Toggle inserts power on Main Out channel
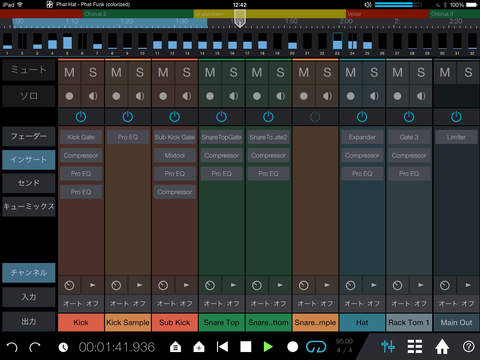 tap(456, 117)
